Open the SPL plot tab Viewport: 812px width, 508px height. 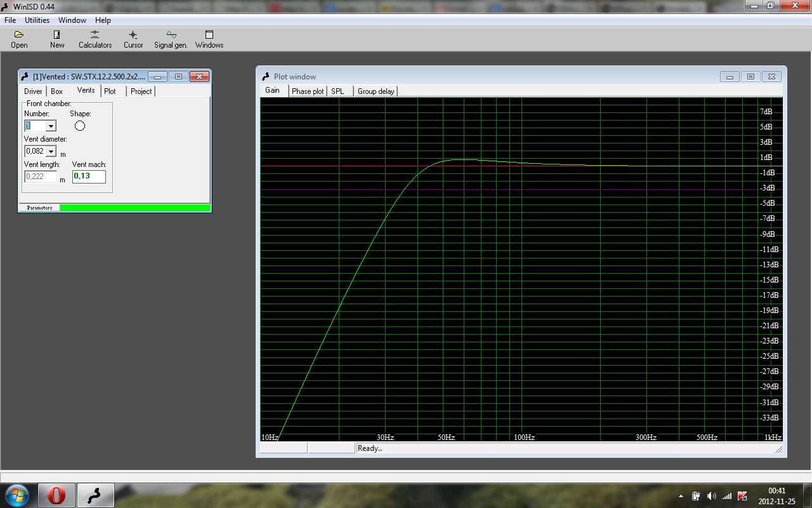[x=337, y=91]
